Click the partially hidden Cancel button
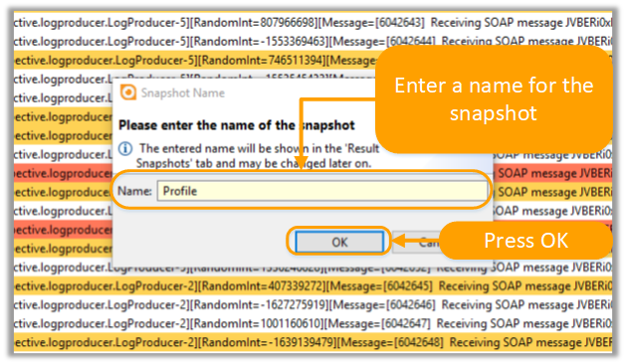626x364 pixels. click(416, 242)
